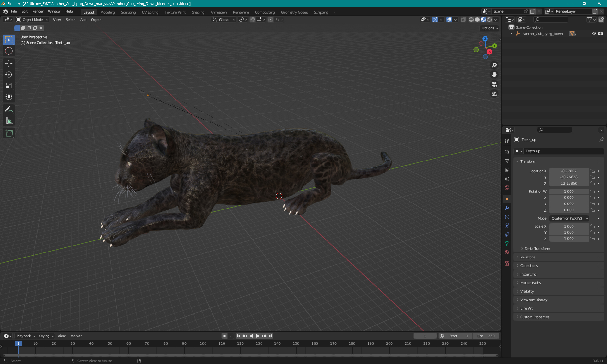
Task: Click the zoom view magnifier icon
Action: (494, 65)
